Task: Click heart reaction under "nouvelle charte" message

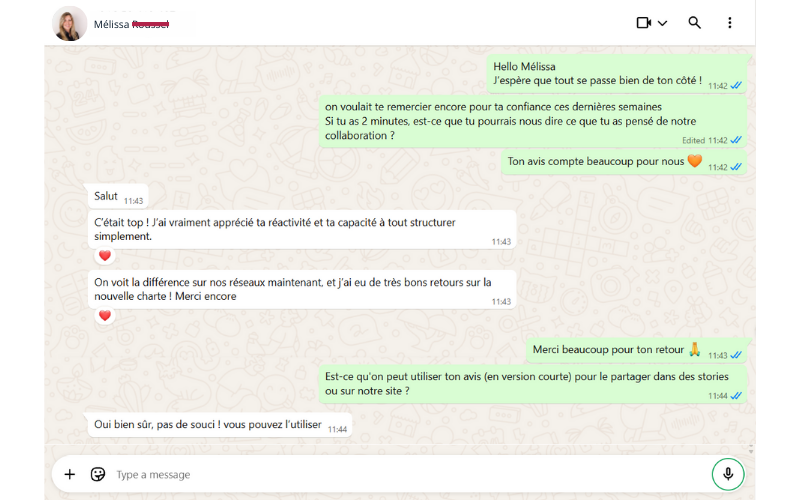Action: coord(105,315)
